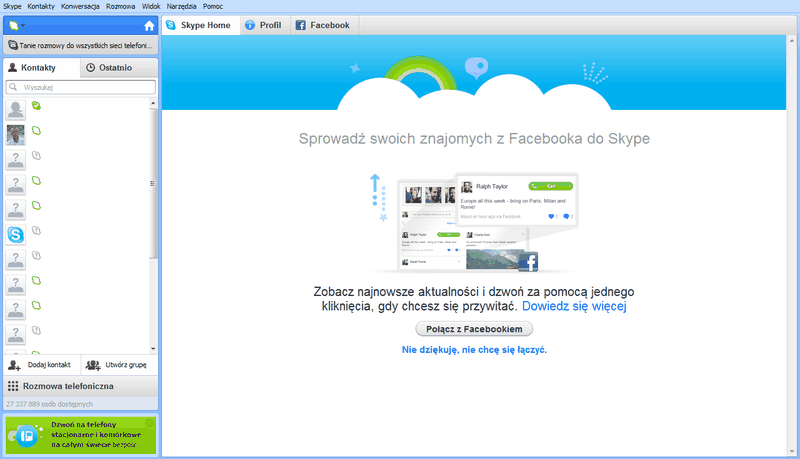Click the info icon on the Profil tab

click(x=249, y=25)
